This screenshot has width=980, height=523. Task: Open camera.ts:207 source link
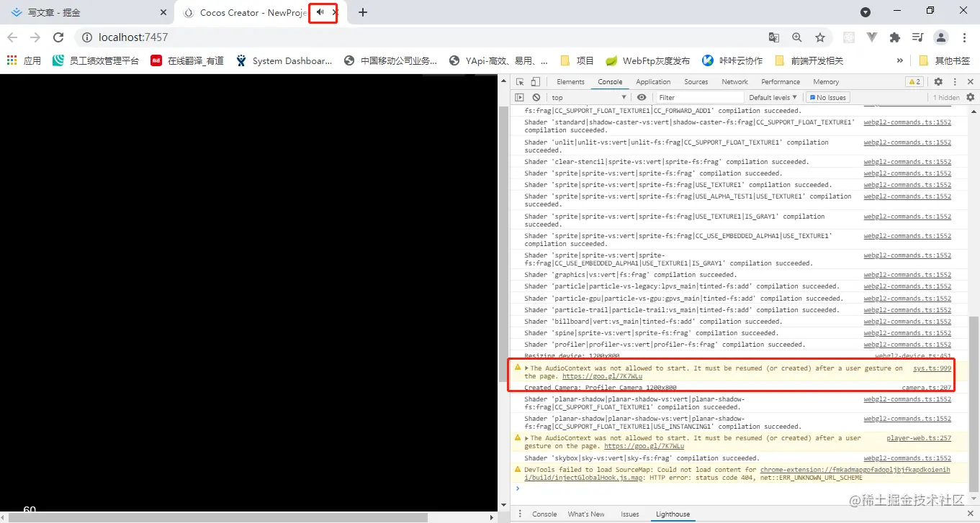(927, 388)
